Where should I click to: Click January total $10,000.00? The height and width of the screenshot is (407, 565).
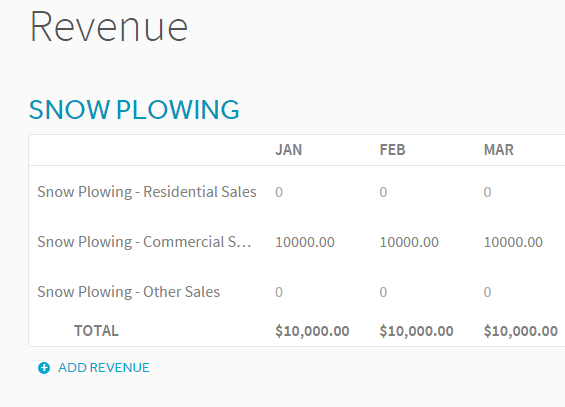312,331
